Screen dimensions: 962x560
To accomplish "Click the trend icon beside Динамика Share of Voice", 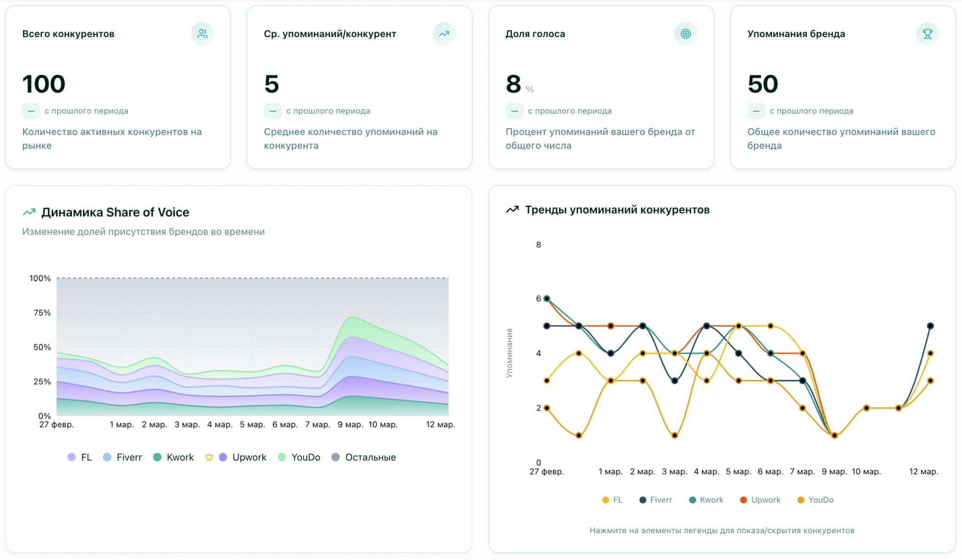I will 29,212.
